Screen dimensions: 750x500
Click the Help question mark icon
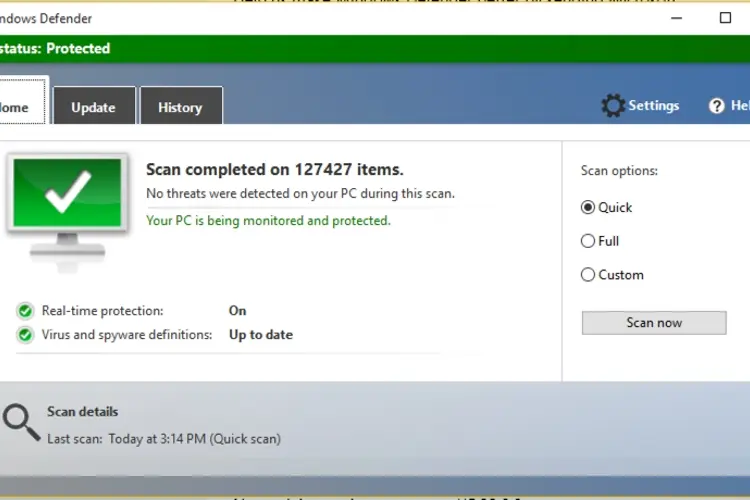[716, 106]
